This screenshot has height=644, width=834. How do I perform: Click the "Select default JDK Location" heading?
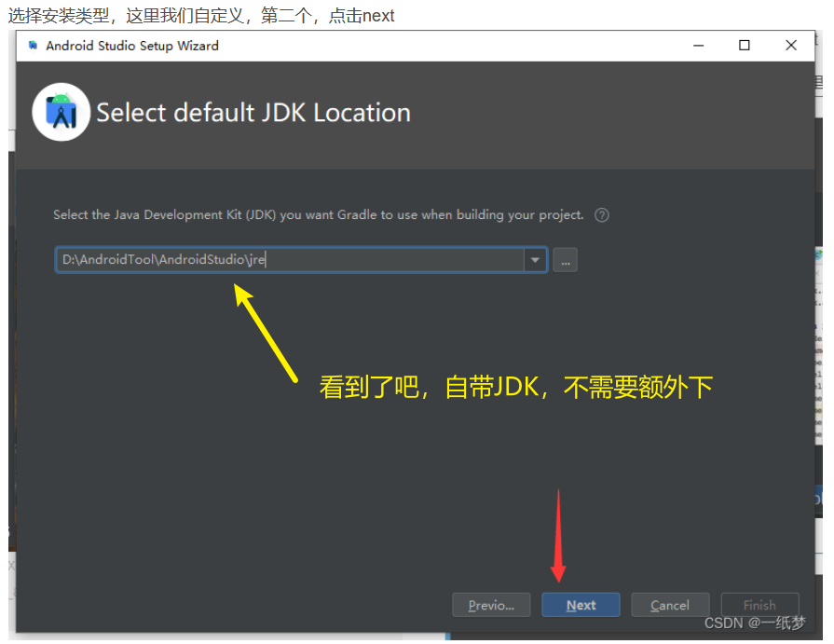tap(253, 113)
